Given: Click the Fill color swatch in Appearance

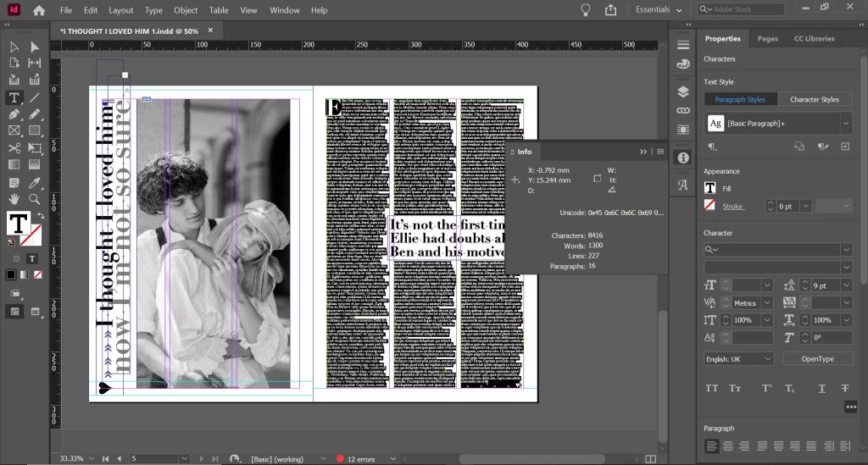Looking at the screenshot, I should tap(710, 188).
